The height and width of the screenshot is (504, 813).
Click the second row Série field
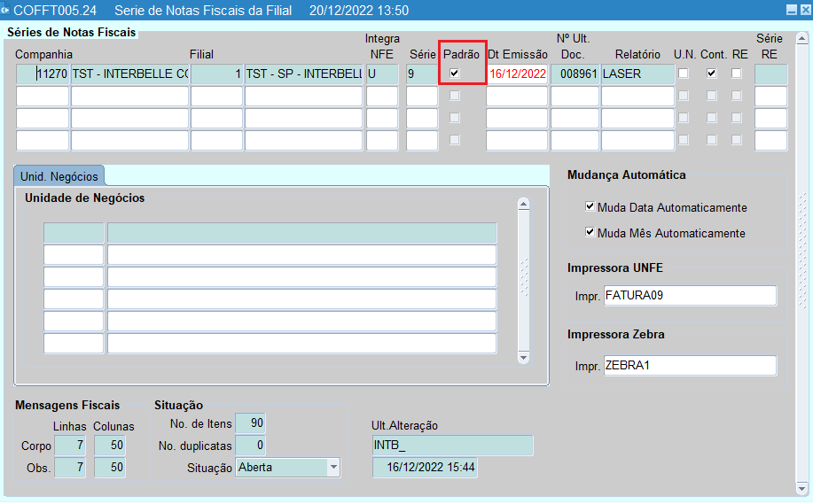pos(422,97)
